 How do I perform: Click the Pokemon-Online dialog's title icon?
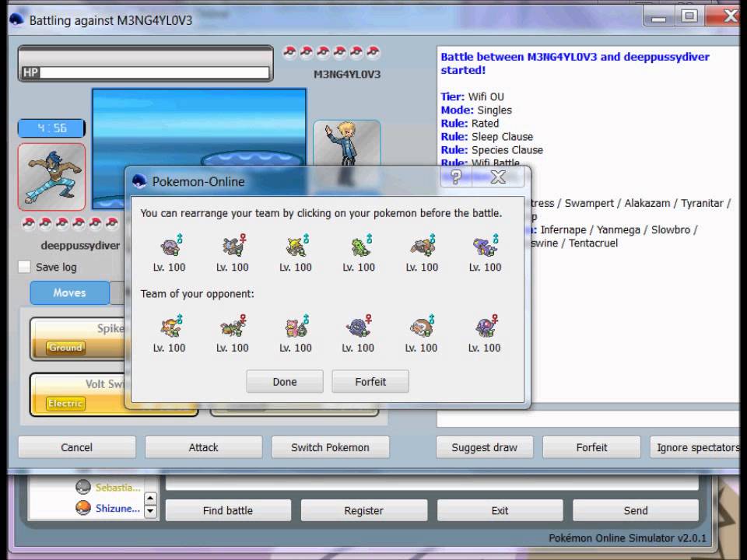tap(139, 181)
